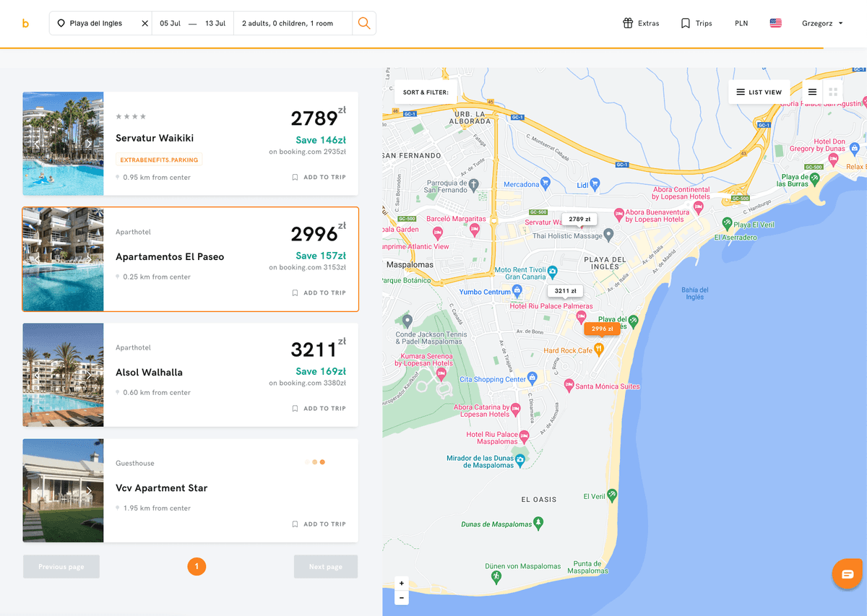Viewport: 867px width, 616px height.
Task: Click the Lidl store pin on map
Action: click(595, 183)
